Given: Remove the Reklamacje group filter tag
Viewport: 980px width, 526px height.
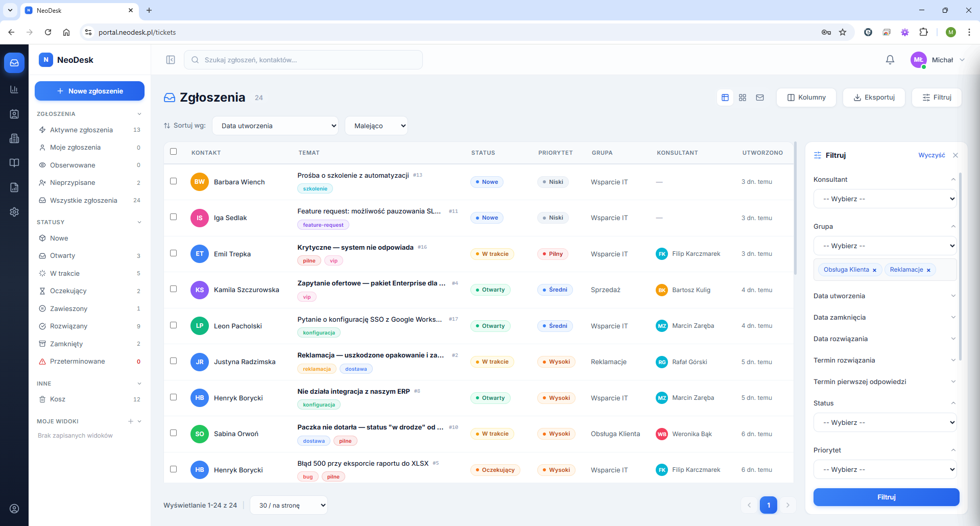Looking at the screenshot, I should point(928,270).
